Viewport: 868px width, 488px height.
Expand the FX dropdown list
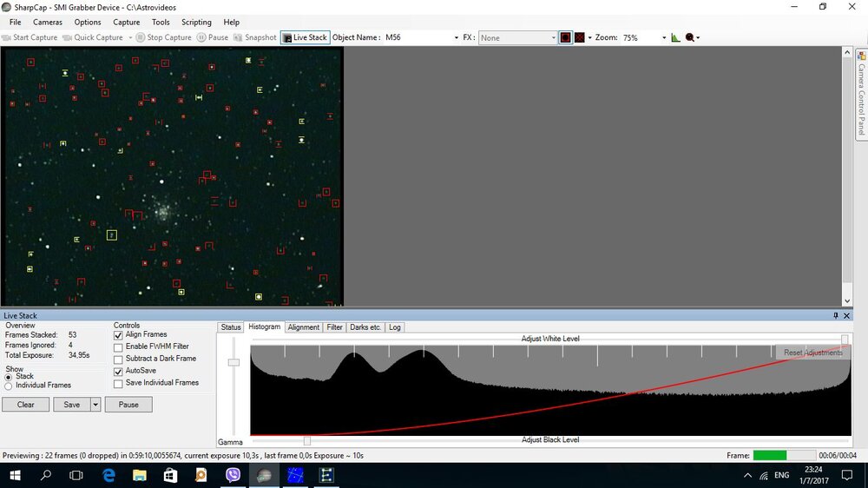(553, 38)
